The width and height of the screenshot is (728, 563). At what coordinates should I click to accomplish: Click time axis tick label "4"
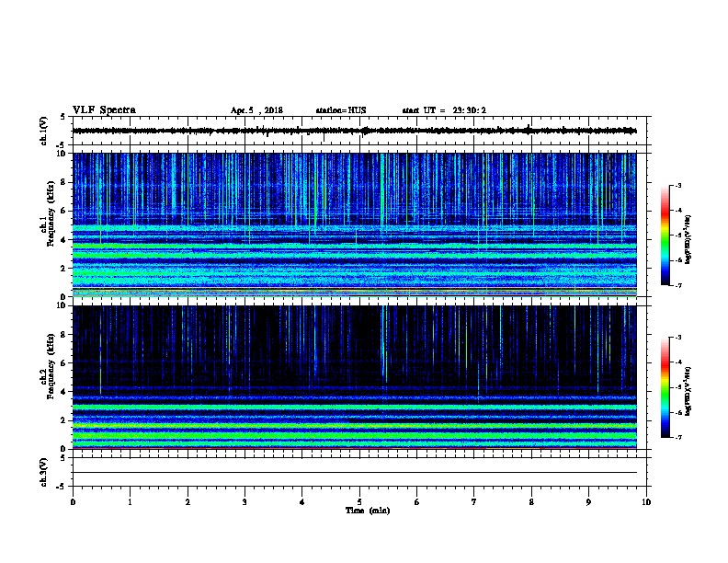(x=302, y=502)
